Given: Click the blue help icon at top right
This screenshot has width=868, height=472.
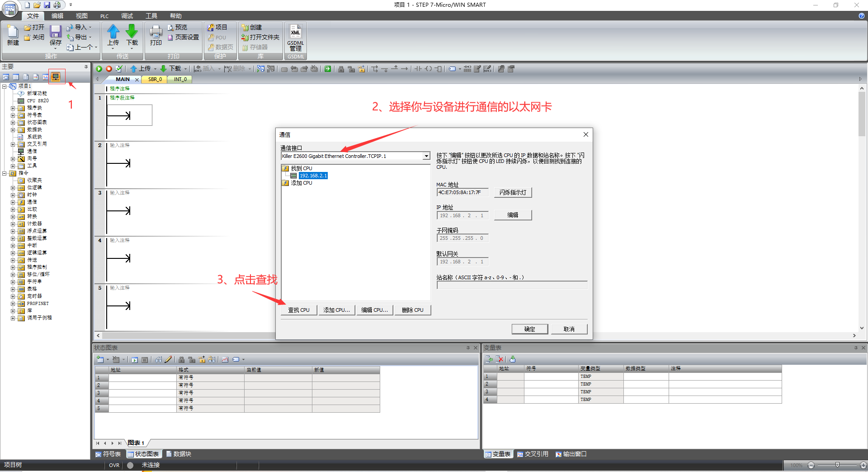Looking at the screenshot, I should tap(861, 16).
